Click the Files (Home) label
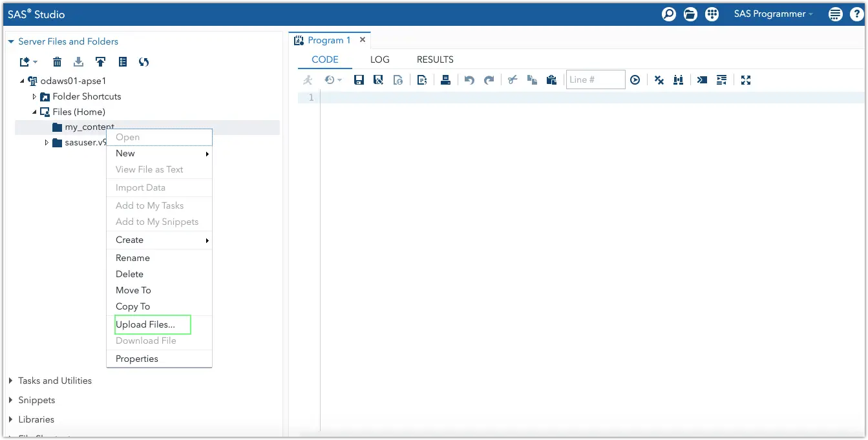The image size is (868, 440). click(79, 112)
